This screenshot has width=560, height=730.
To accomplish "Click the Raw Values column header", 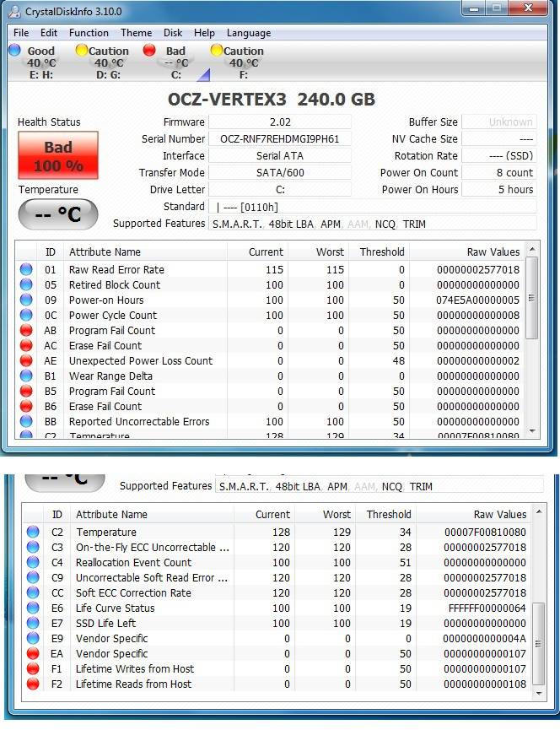I will 467,251.
